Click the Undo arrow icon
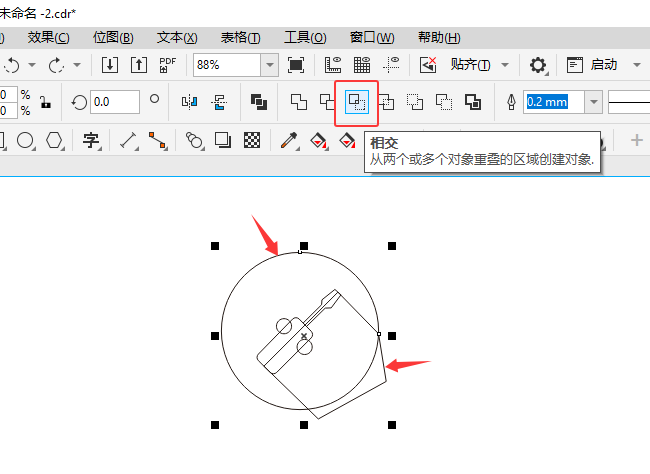The width and height of the screenshot is (650, 474). pos(12,65)
